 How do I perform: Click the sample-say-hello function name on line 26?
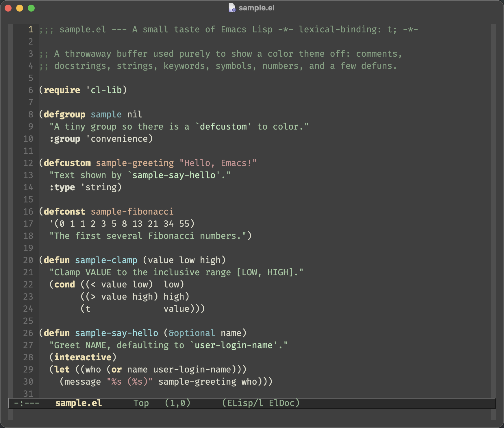(x=117, y=333)
